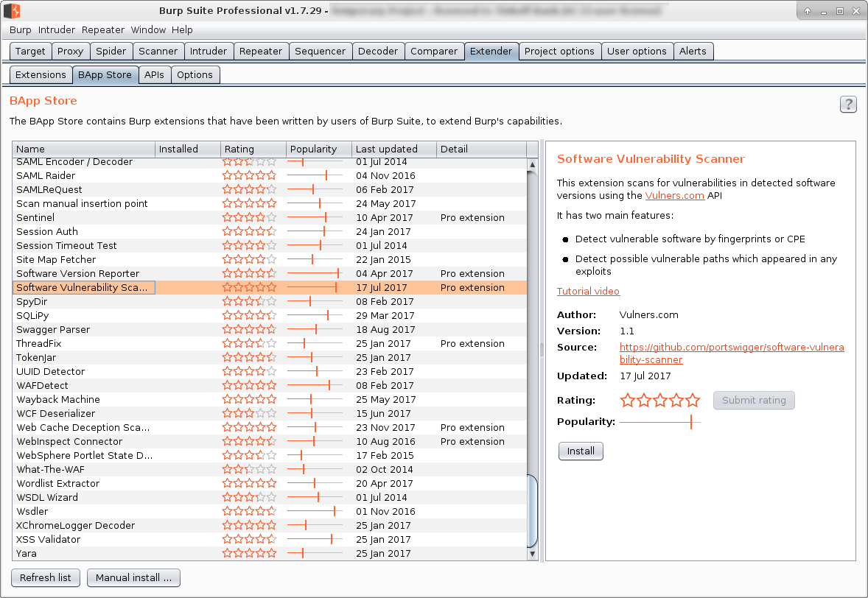The image size is (868, 598).
Task: Click the vertical scrollbar thumb of extension list
Action: [532, 510]
